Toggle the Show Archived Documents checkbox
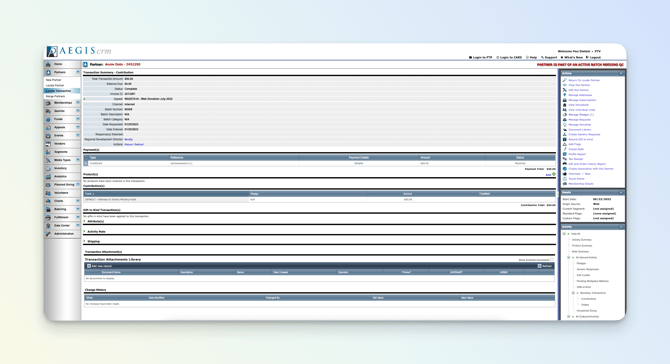 pos(552,259)
